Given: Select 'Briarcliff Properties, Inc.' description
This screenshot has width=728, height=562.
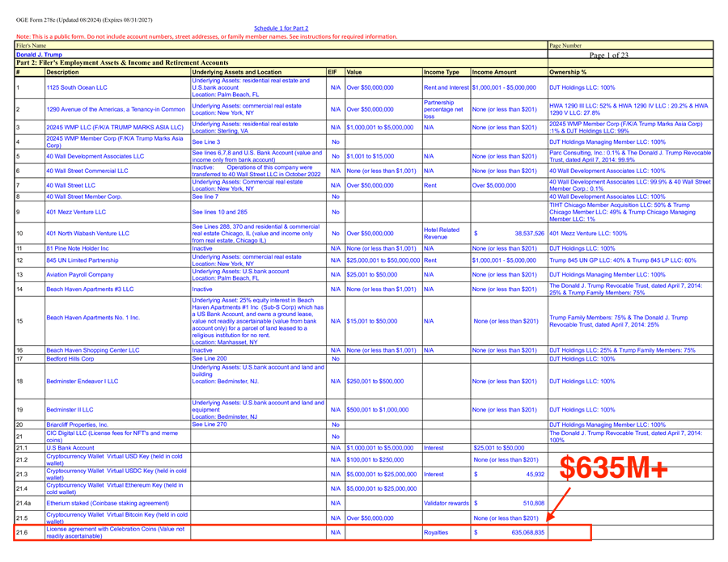Looking at the screenshot, I should tap(77, 425).
